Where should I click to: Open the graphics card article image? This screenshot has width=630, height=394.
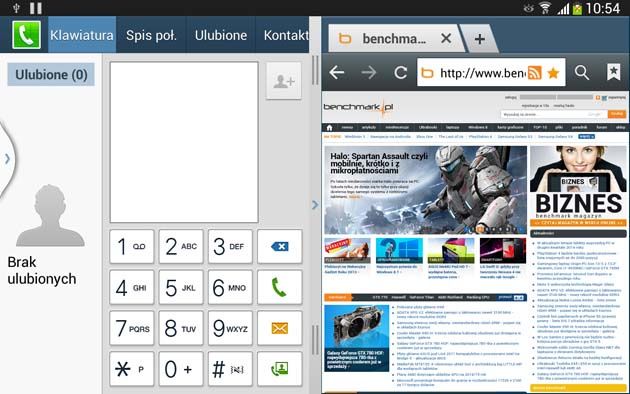point(357,338)
